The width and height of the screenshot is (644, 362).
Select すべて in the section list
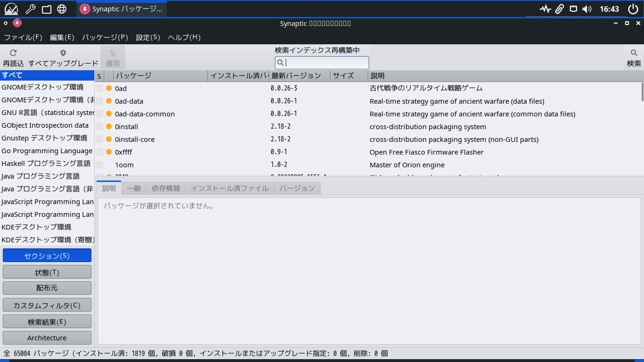pos(47,75)
